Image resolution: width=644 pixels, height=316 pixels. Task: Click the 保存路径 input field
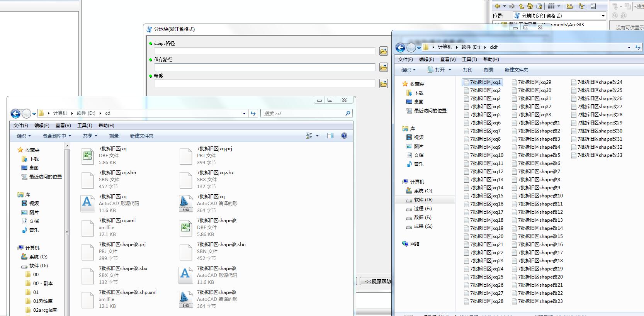tap(265, 67)
